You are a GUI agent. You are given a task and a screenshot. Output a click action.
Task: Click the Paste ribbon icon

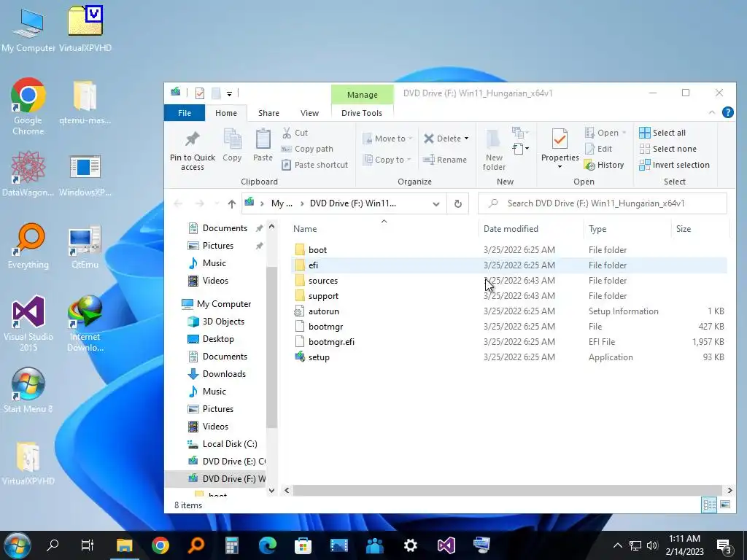click(263, 139)
